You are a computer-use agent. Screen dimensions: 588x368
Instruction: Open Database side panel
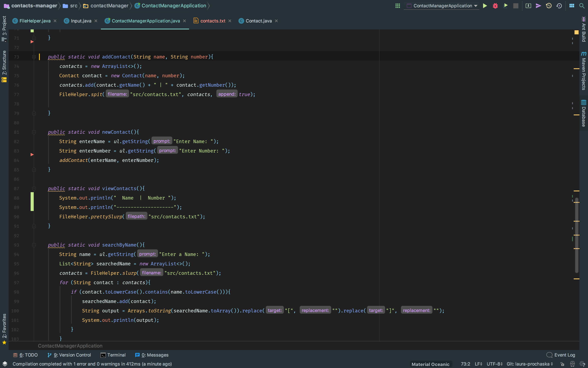click(x=584, y=113)
